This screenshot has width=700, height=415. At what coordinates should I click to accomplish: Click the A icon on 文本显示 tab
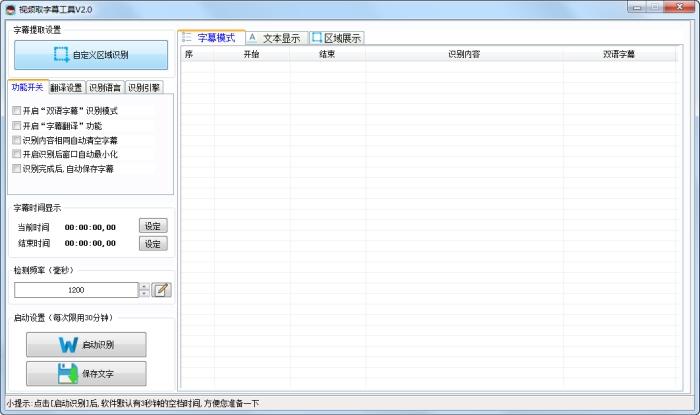pyautogui.click(x=252, y=37)
